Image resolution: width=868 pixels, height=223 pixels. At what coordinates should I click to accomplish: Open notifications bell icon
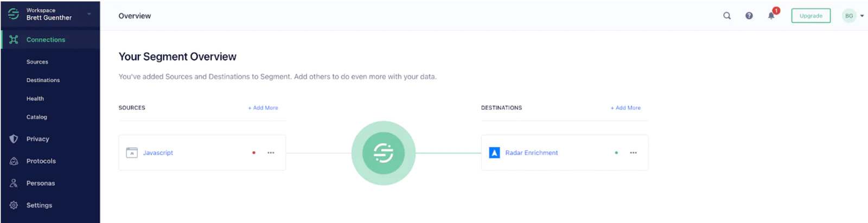(771, 15)
